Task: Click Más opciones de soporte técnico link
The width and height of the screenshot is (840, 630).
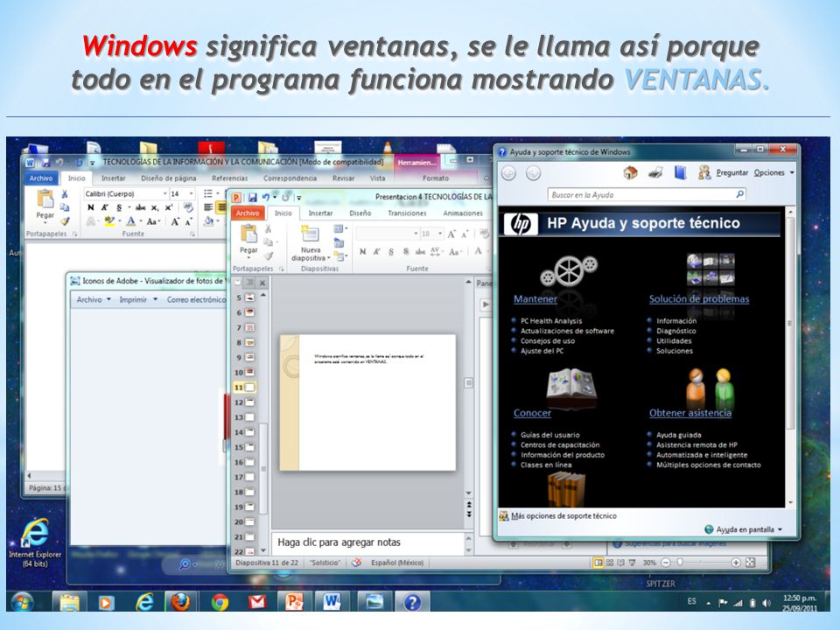Action: click(x=563, y=516)
